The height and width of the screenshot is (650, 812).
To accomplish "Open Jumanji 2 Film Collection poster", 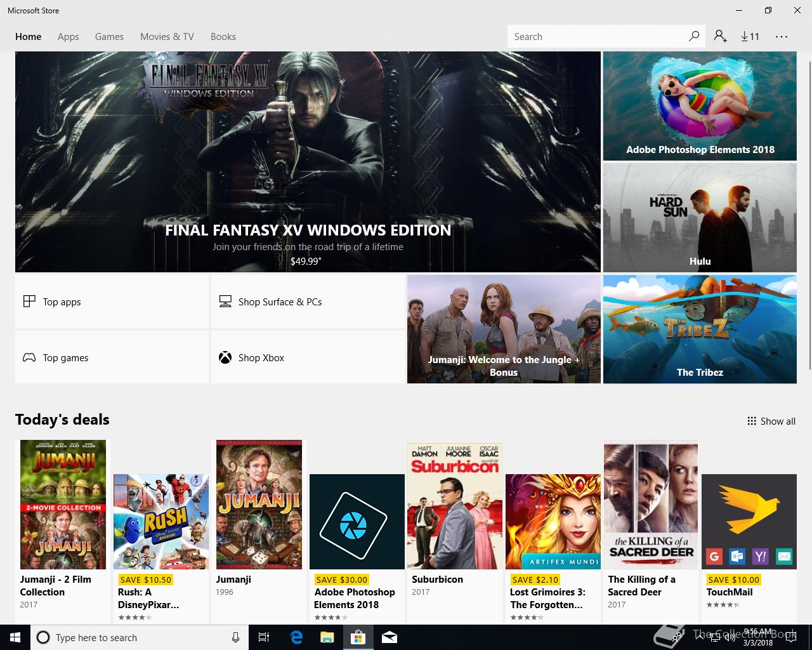I will 63,505.
